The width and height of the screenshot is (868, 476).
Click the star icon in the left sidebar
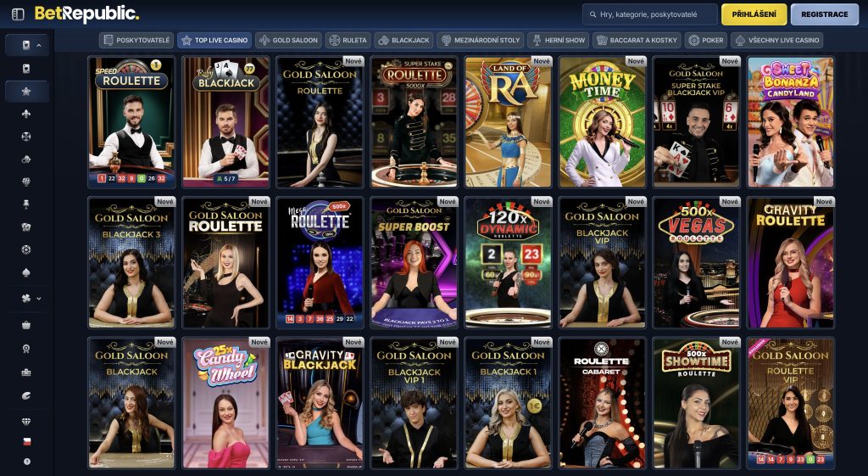(x=26, y=91)
